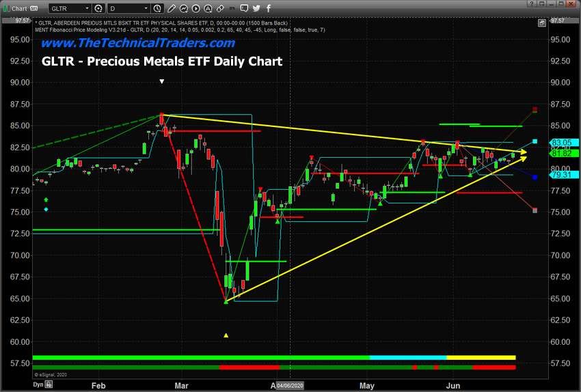
Task: Click the cyan segment of the bottom trend bar
Action: tap(408, 358)
